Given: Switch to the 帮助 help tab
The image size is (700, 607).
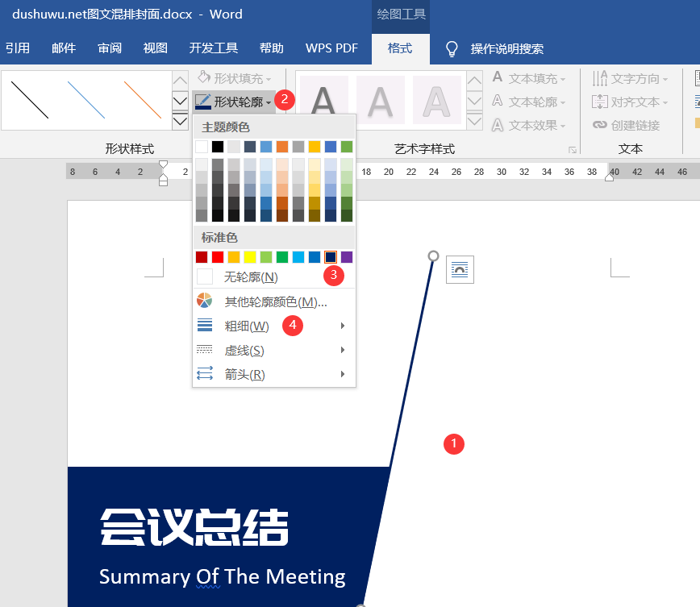Looking at the screenshot, I should [272, 48].
